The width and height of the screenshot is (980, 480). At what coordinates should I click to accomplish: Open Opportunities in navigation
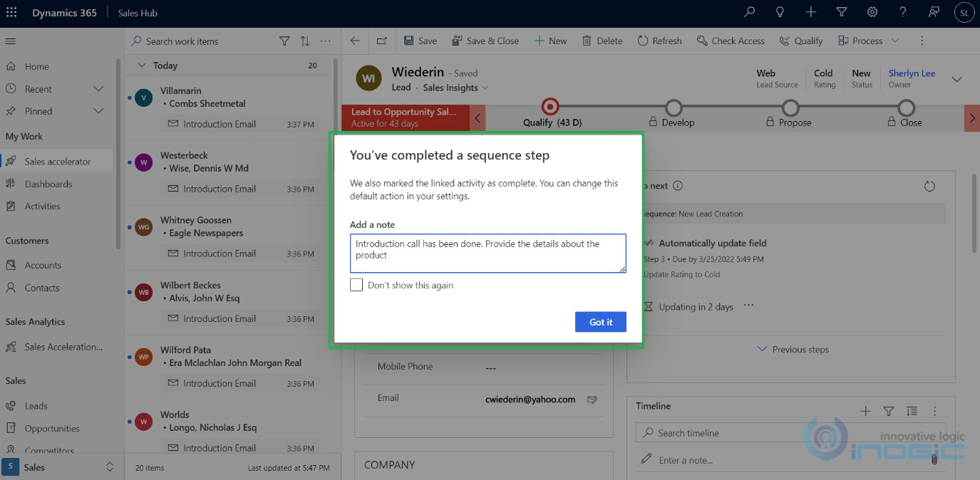(x=52, y=429)
